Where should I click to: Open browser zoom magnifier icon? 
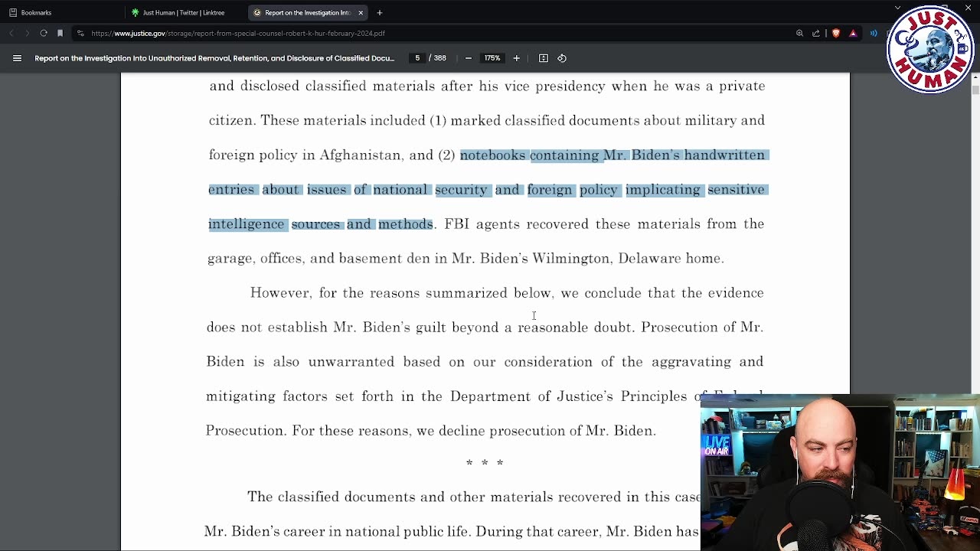click(x=799, y=33)
